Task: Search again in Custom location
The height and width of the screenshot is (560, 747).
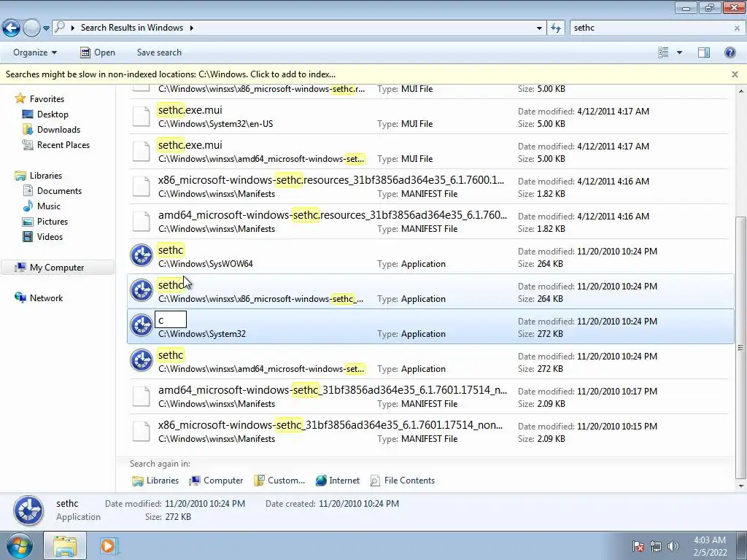Action: (x=279, y=481)
